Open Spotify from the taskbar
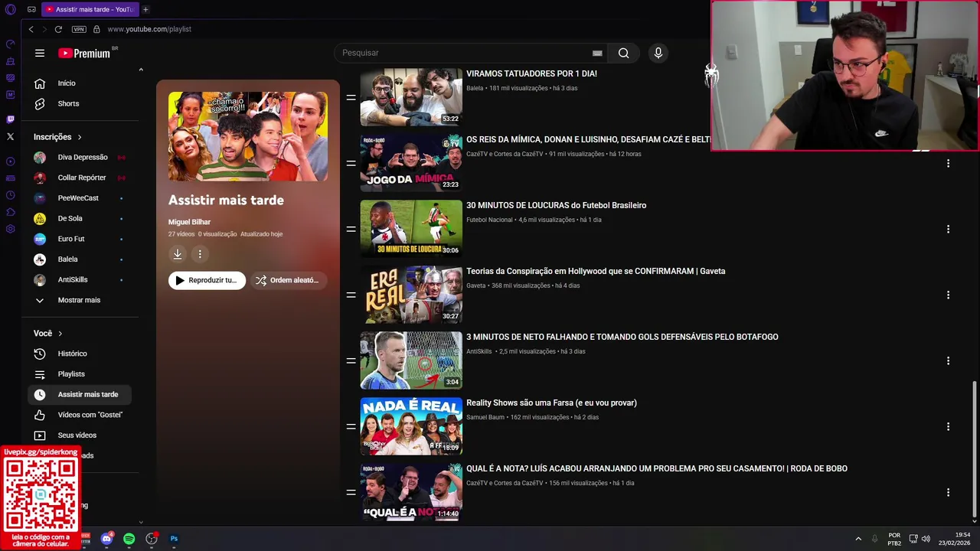This screenshot has width=980, height=551. click(129, 539)
